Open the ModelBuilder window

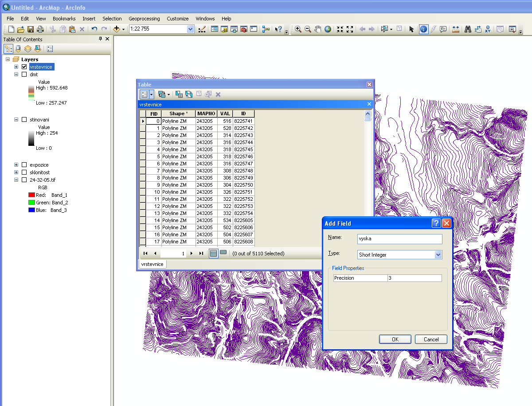pyautogui.click(x=266, y=29)
